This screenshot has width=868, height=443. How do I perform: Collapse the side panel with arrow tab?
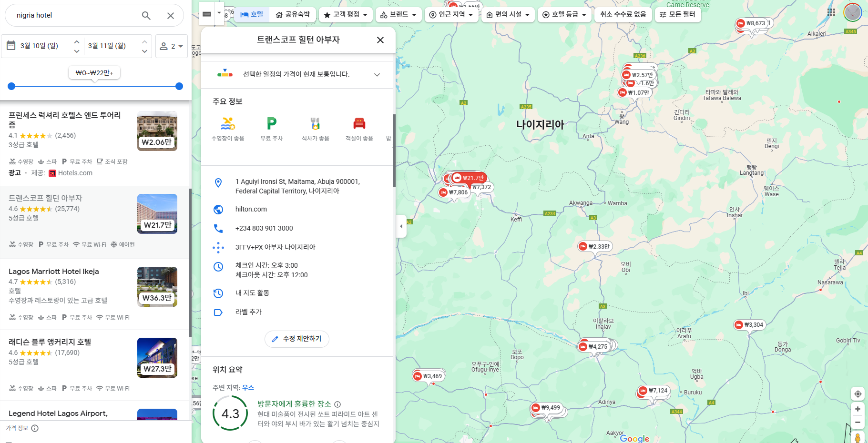point(401,226)
